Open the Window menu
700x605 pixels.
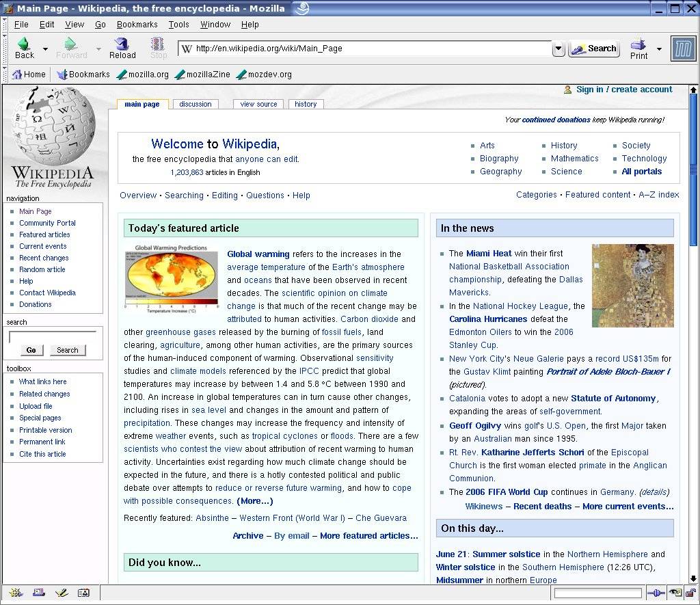215,25
